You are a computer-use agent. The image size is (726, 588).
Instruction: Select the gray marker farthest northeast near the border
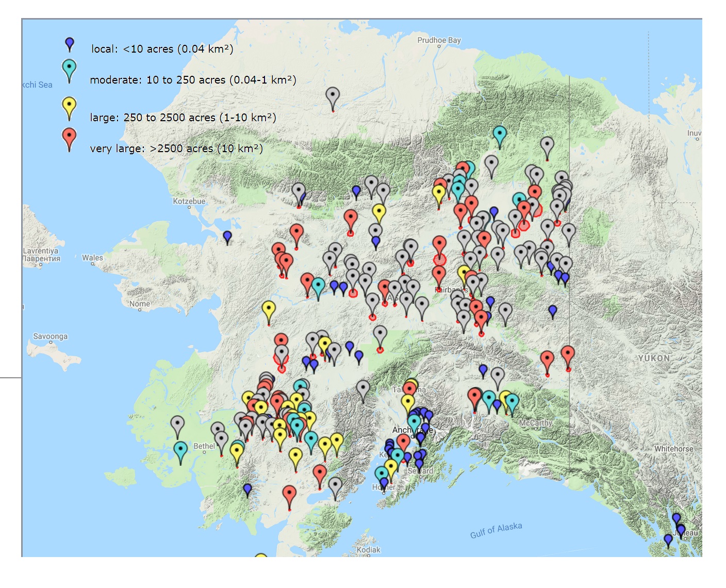click(547, 149)
